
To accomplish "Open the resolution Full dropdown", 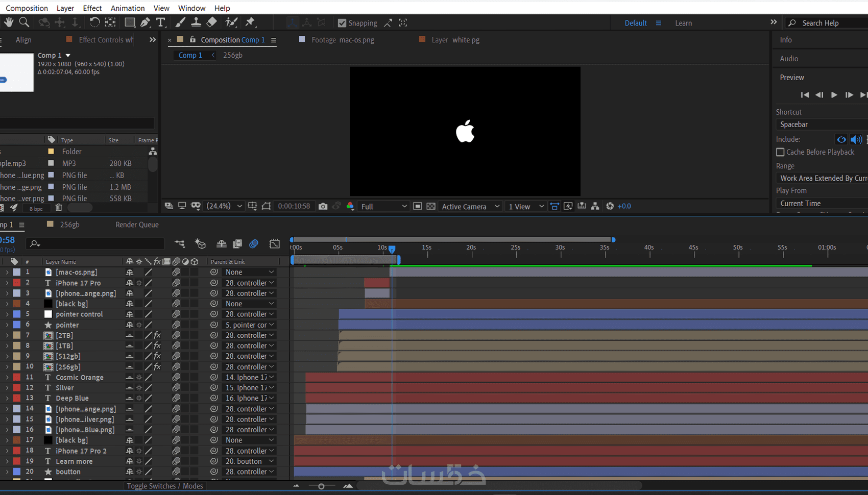I will pos(384,206).
